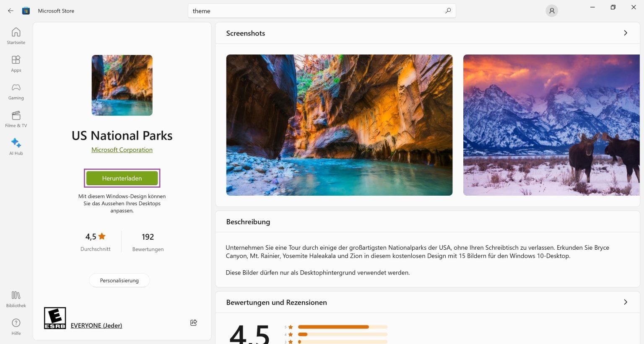Click the 5-star rating bar
The height and width of the screenshot is (344, 644).
[342, 327]
